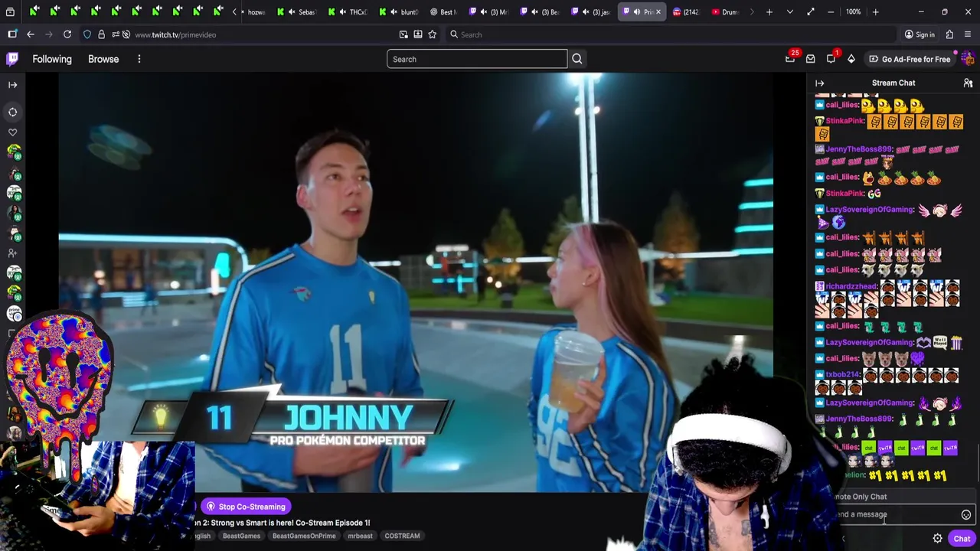Open the sidebar followed channels heart icon
The image size is (980, 551).
[12, 132]
